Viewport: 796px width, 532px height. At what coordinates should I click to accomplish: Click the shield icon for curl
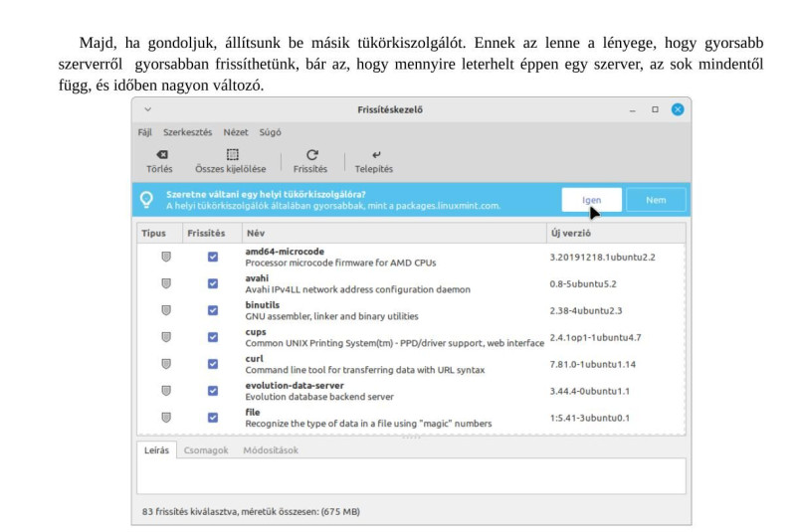click(166, 364)
